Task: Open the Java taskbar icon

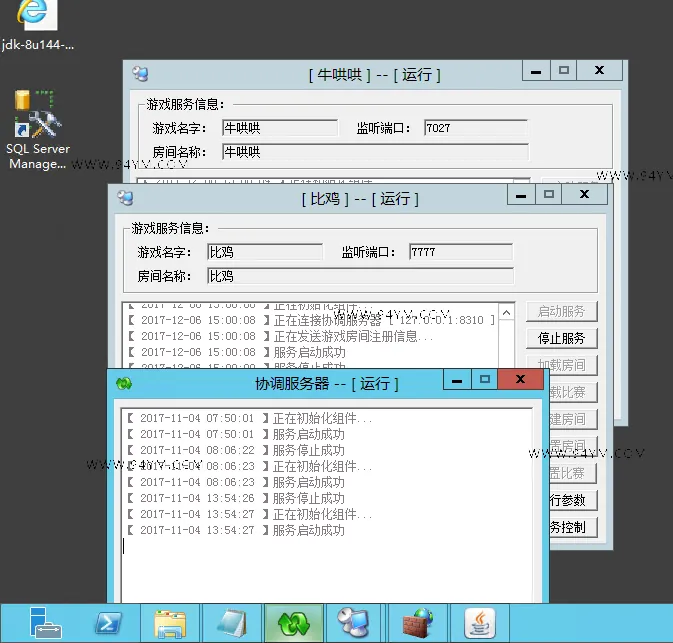Action: [x=480, y=623]
